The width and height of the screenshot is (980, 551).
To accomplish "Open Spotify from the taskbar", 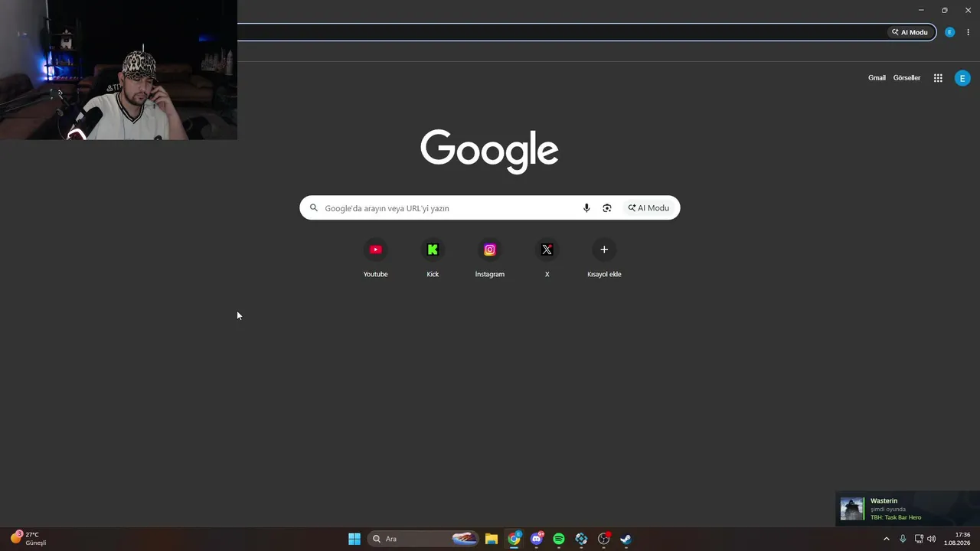I will (x=559, y=539).
